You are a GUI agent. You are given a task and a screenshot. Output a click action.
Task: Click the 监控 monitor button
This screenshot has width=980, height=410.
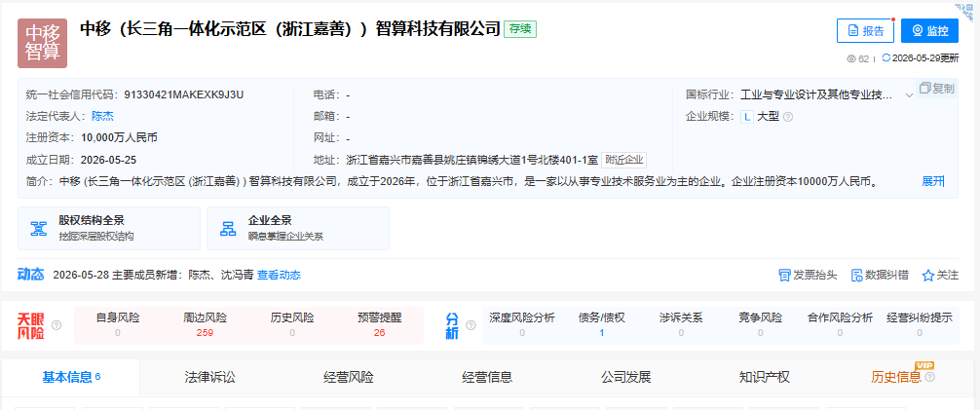coord(930,30)
